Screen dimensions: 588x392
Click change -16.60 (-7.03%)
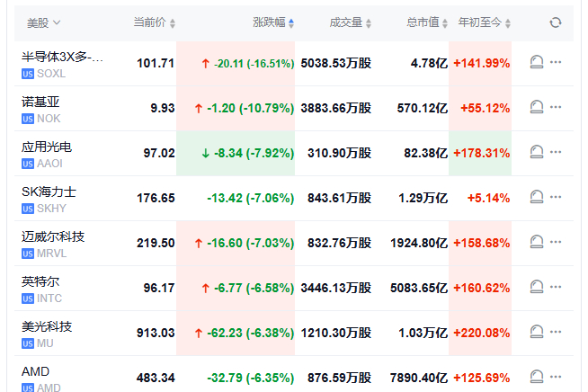[251, 243]
